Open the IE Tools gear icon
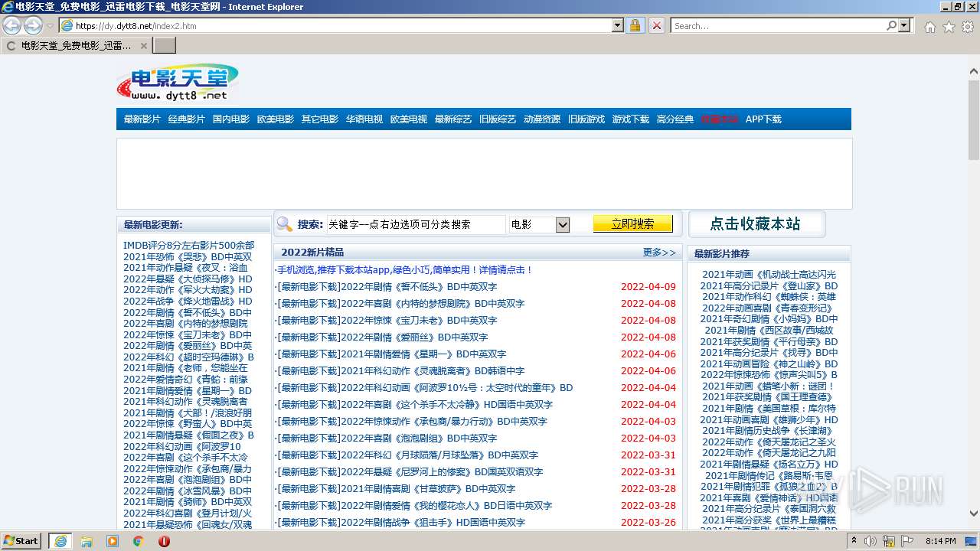980x551 pixels. pos(968,27)
